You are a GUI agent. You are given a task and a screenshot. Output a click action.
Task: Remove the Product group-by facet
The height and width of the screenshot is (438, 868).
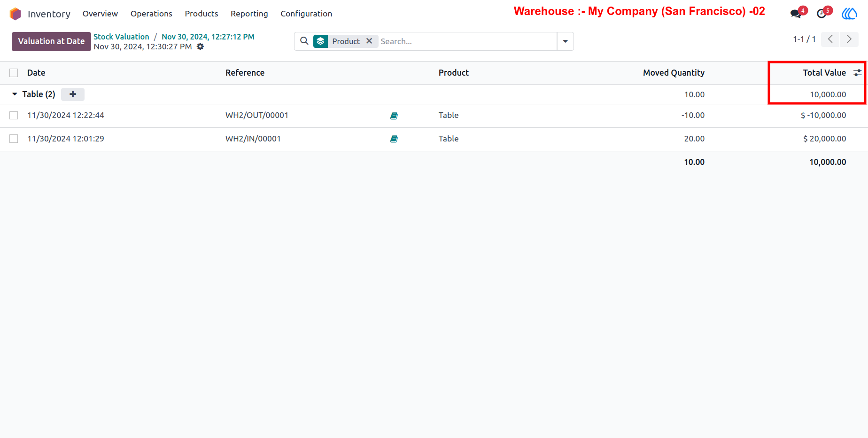(369, 41)
